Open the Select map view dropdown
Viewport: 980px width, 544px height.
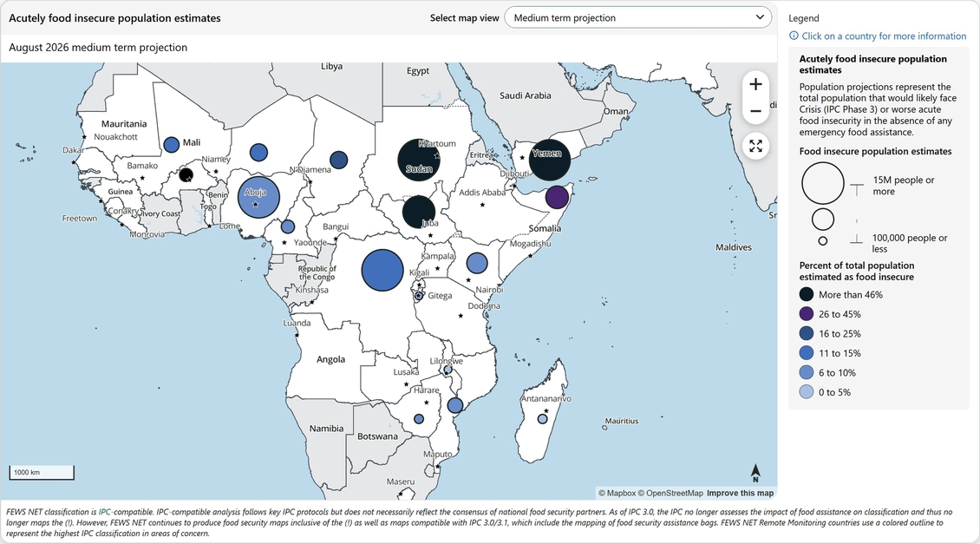[637, 18]
